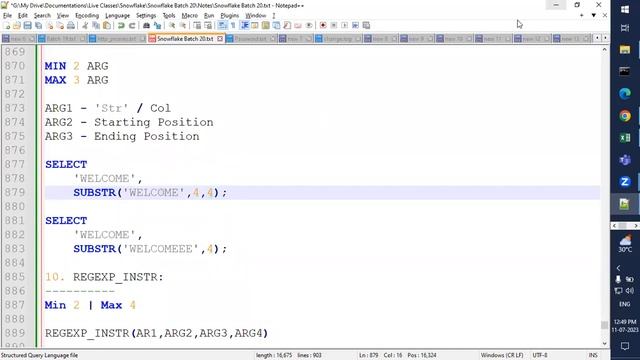Open the Encoding menu
Image resolution: width=640 pixels, height=360 pixels.
87,16
